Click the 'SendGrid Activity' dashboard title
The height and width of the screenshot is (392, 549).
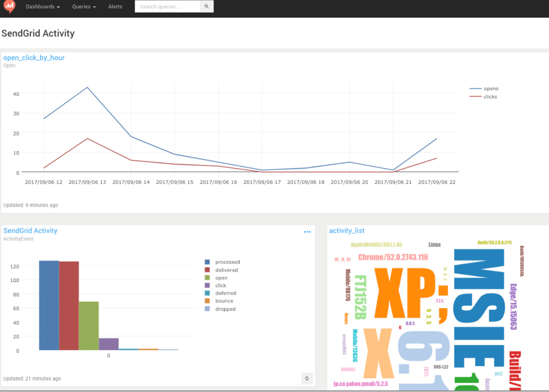tap(38, 34)
